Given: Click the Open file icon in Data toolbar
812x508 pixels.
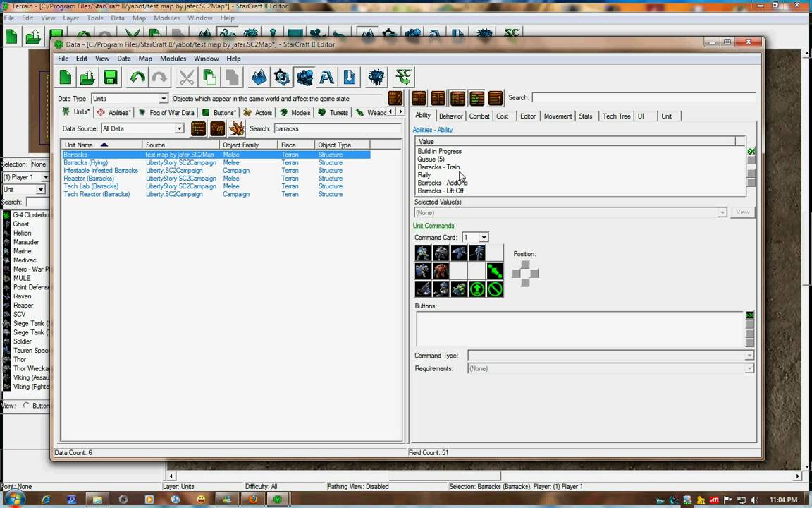Looking at the screenshot, I should tap(87, 78).
